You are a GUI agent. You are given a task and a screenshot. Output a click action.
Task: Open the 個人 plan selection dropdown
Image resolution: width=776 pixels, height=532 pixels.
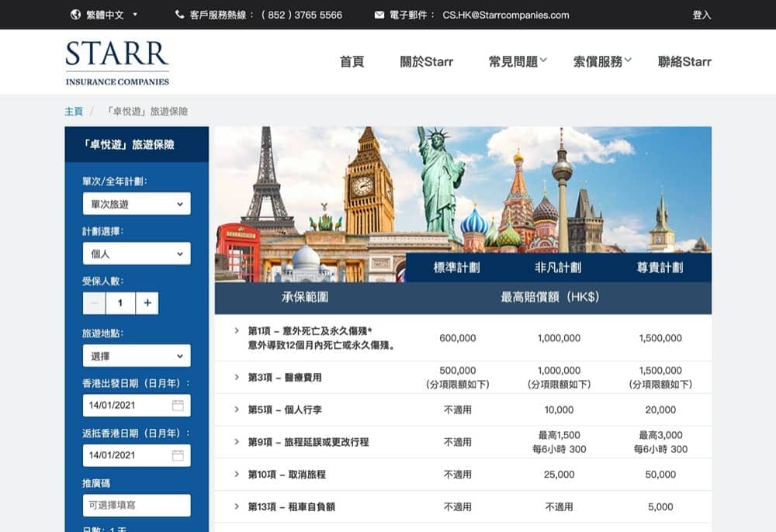point(136,254)
